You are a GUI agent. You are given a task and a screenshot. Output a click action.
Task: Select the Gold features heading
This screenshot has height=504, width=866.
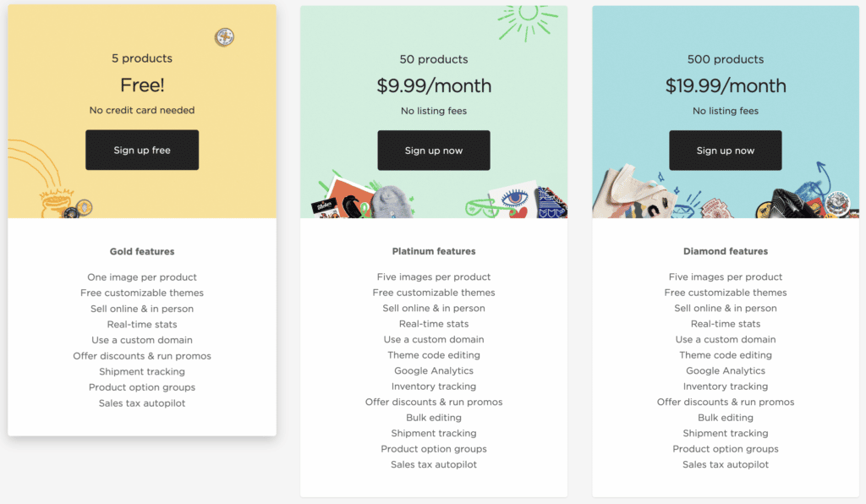pyautogui.click(x=142, y=251)
